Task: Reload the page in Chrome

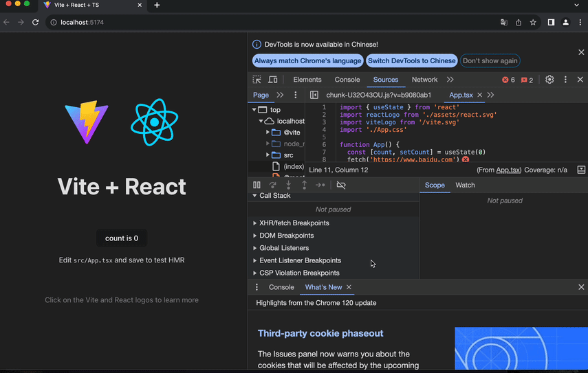Action: tap(35, 23)
